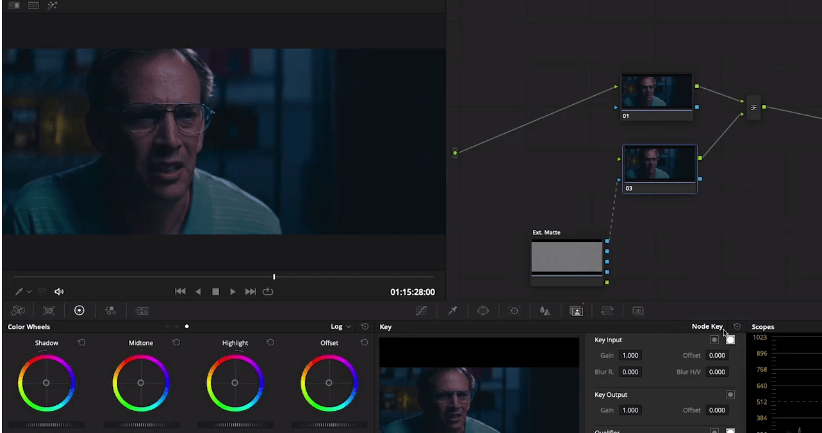822x433 pixels.
Task: Jump to the last frame
Action: [x=251, y=291]
